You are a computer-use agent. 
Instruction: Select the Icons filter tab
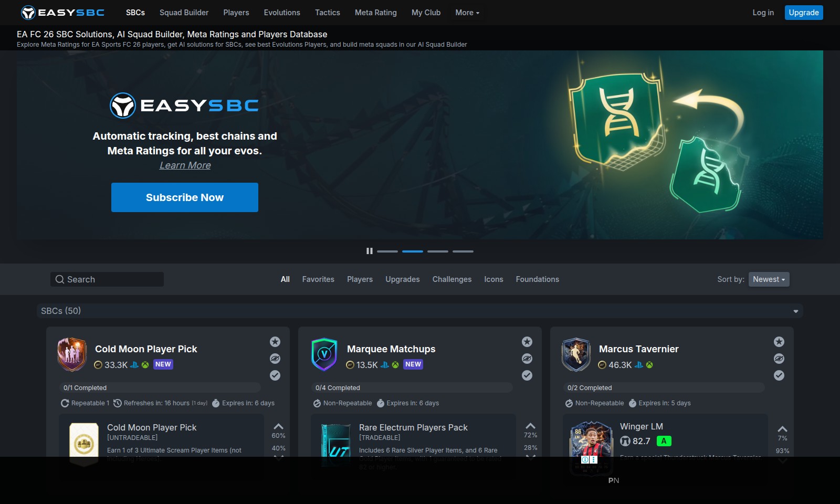coord(493,279)
